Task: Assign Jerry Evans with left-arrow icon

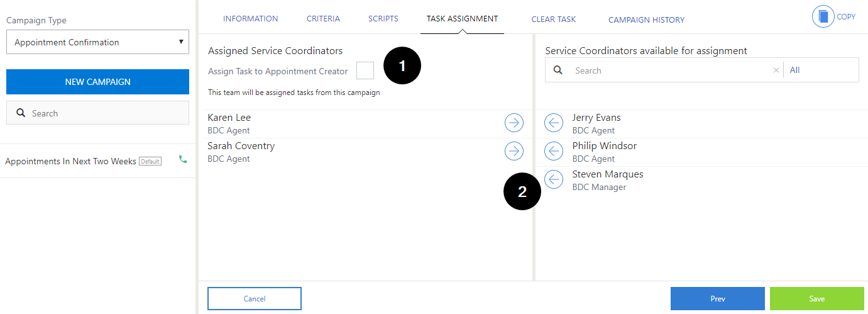Action: 554,123
